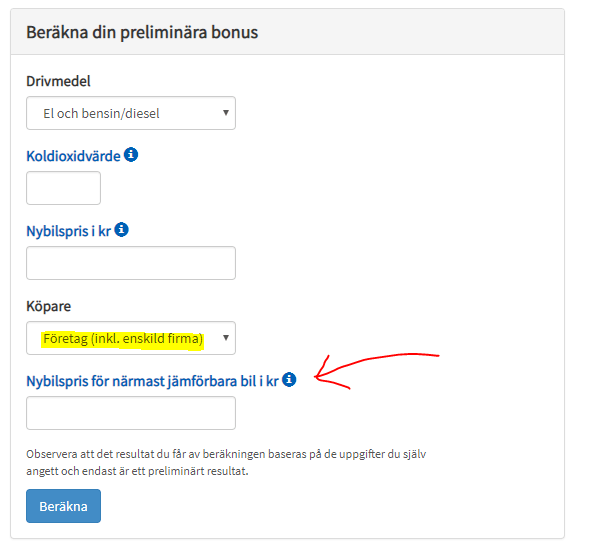Click Nybilspris för närmast jämförbara bil label

click(x=153, y=381)
